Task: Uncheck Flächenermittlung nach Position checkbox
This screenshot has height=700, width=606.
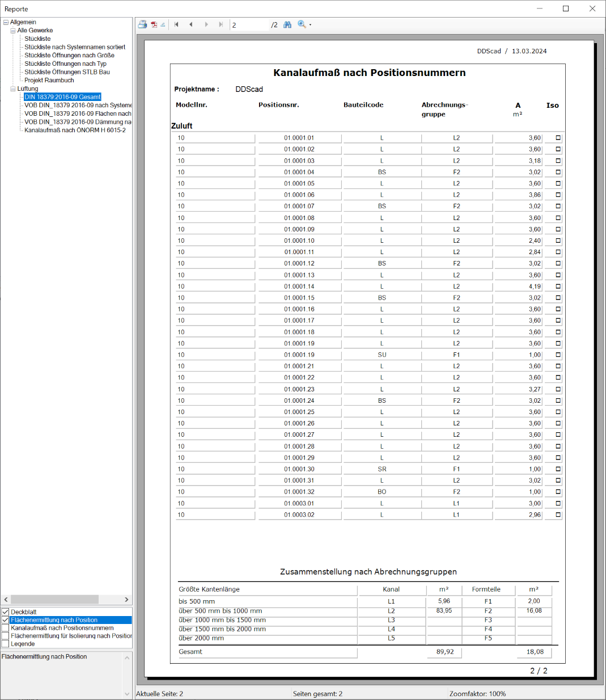Action: [x=5, y=620]
